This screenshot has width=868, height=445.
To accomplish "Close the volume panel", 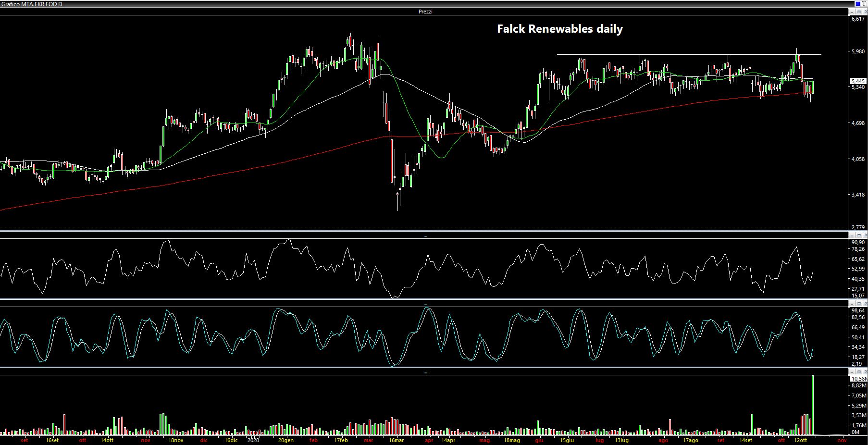I will point(864,372).
